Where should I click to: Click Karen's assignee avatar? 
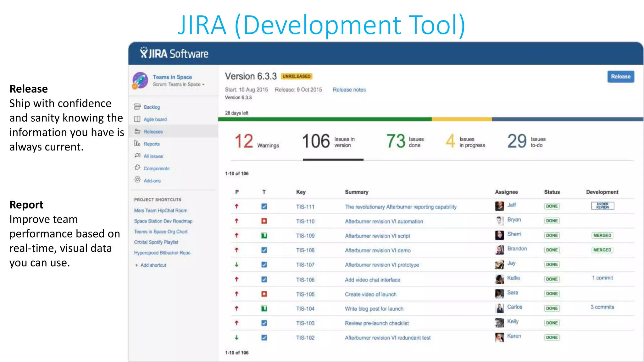pos(499,337)
